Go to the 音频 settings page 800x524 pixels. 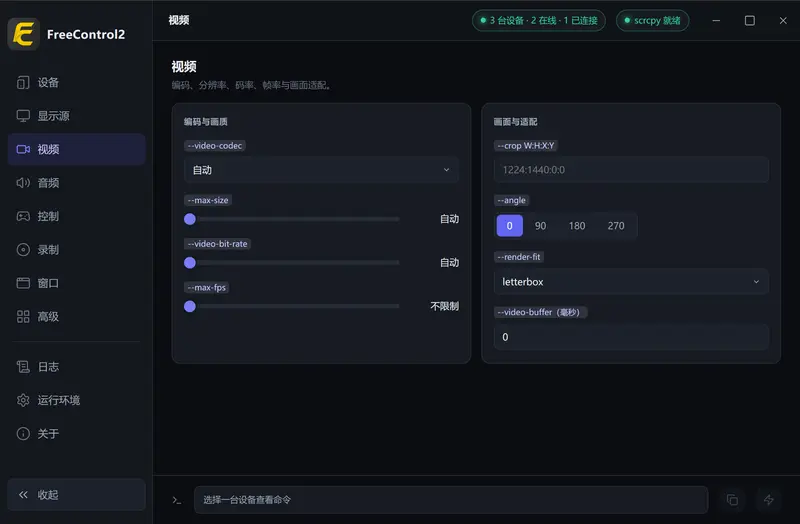(77, 183)
